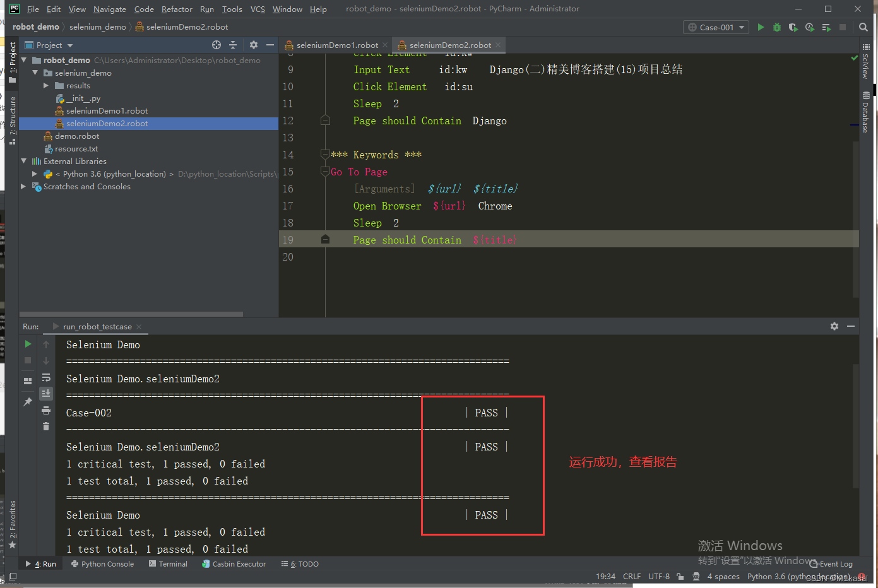The width and height of the screenshot is (878, 588).
Task: Click the grey Stop square in the top toolbar
Action: point(843,27)
